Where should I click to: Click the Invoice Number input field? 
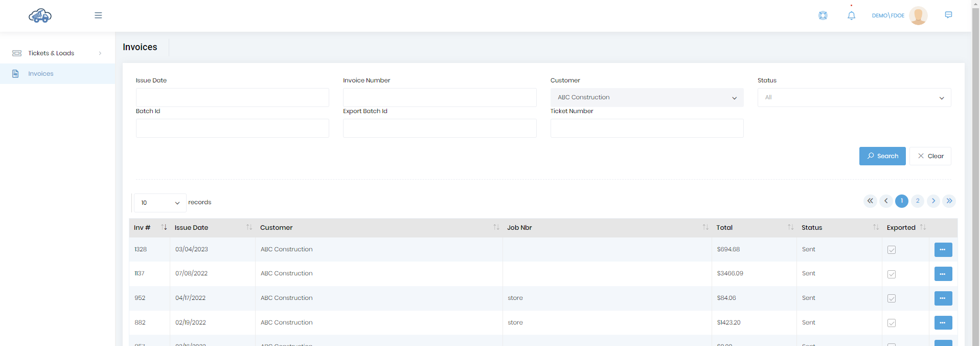click(440, 98)
